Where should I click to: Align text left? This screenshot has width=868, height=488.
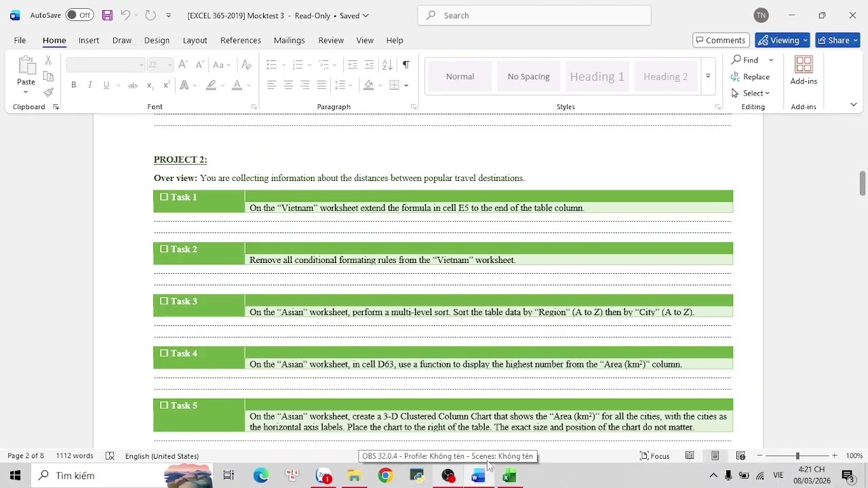pyautogui.click(x=272, y=85)
